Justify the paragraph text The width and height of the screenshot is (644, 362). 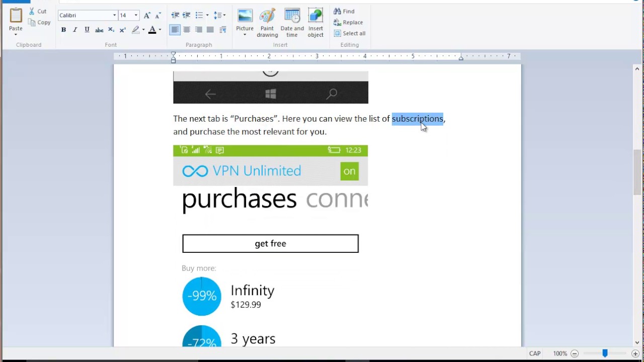[x=210, y=30]
